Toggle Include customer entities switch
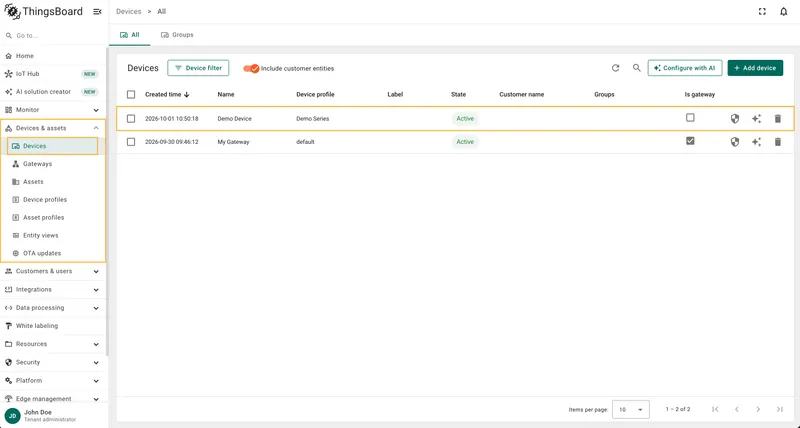The width and height of the screenshot is (800, 428). tap(251, 68)
